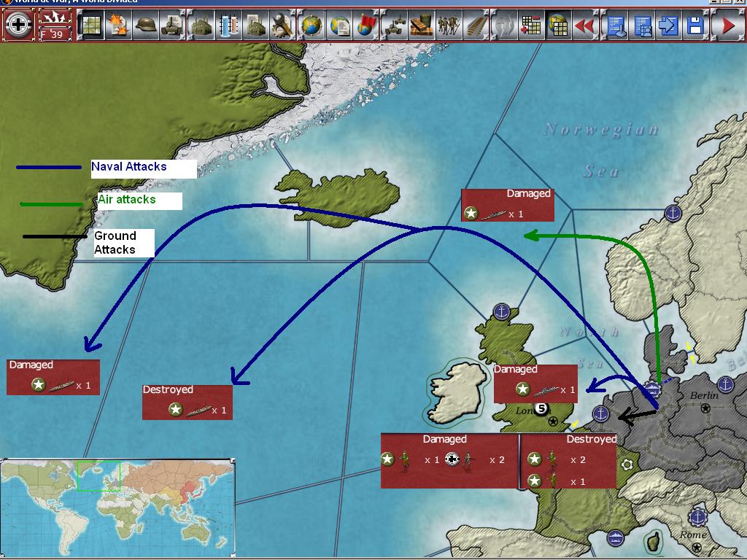Screen dimensions: 747x560
Task: Open the globe with document report icon
Action: coord(338,25)
